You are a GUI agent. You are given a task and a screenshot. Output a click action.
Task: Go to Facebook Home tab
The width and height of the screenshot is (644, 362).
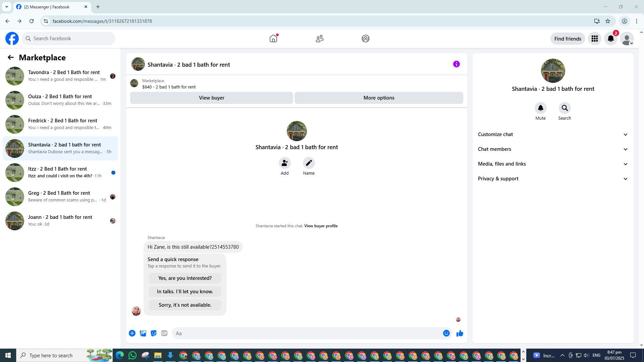coord(273,39)
